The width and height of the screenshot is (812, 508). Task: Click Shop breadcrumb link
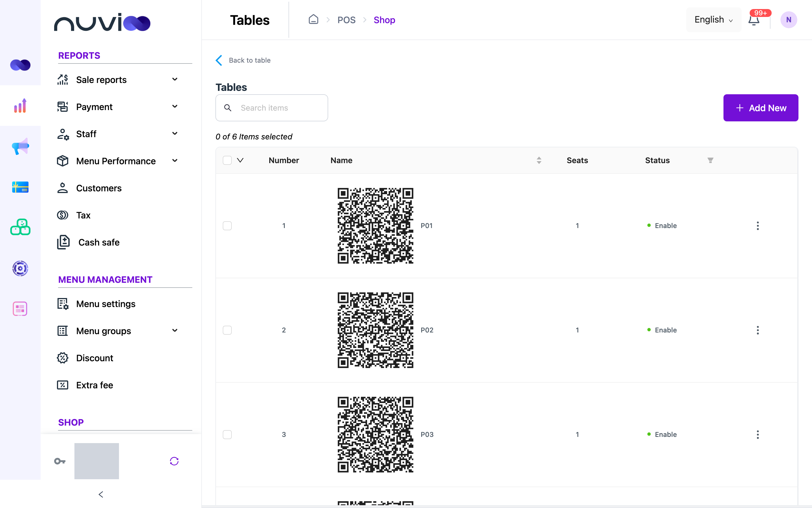[384, 20]
